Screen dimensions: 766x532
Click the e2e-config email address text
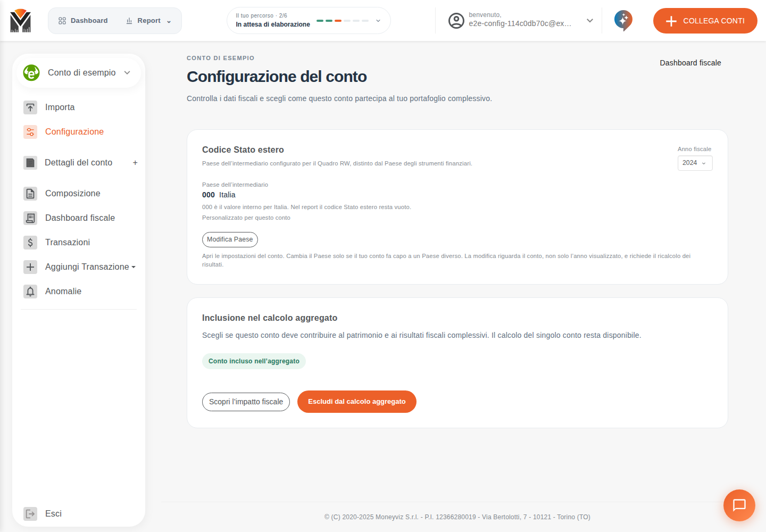520,24
